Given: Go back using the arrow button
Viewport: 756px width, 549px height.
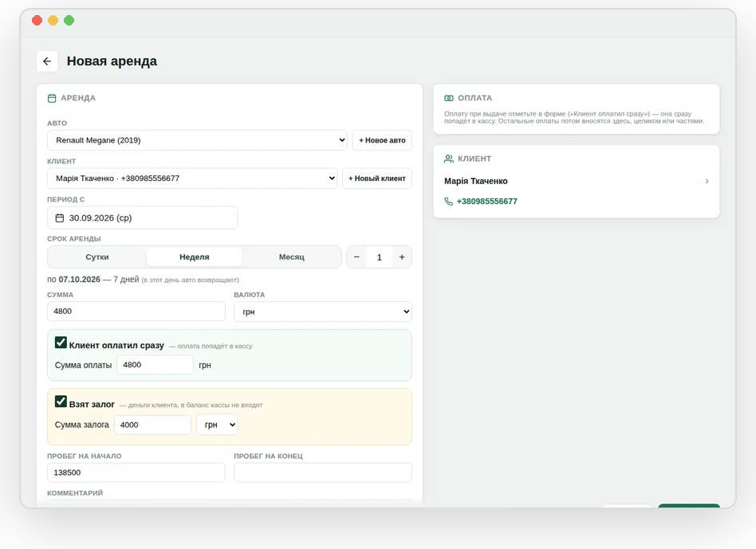Looking at the screenshot, I should coord(47,61).
